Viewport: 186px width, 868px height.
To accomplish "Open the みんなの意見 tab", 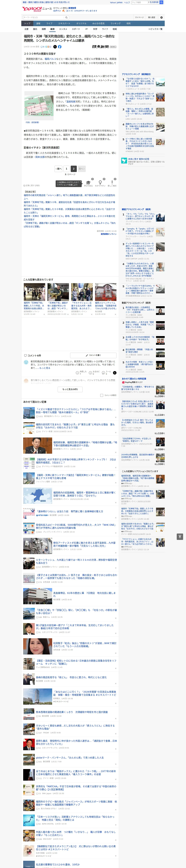I will point(99,24).
